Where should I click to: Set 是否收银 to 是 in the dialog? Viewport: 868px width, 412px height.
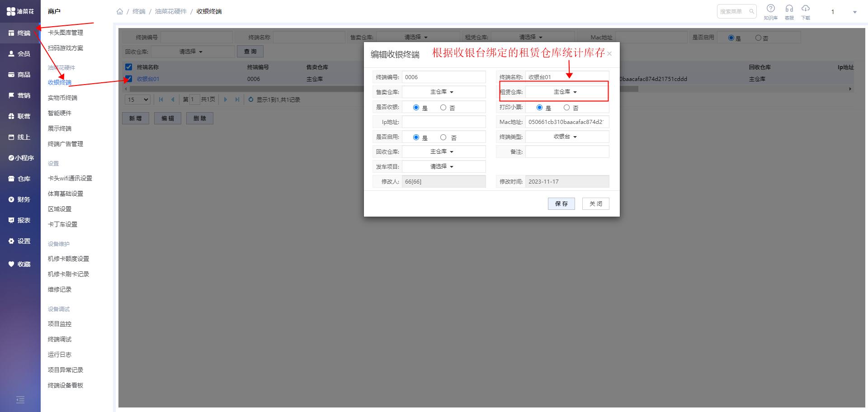tap(416, 108)
